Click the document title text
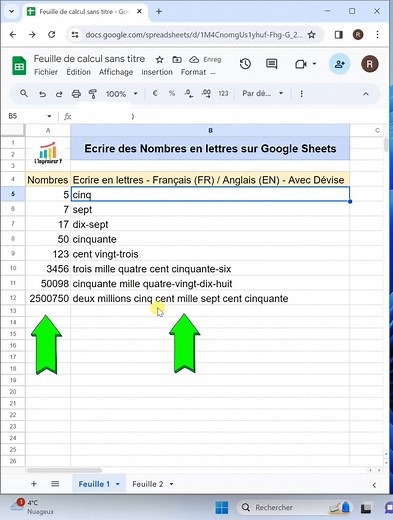Screen dimensions: 393x520 tap(89, 59)
